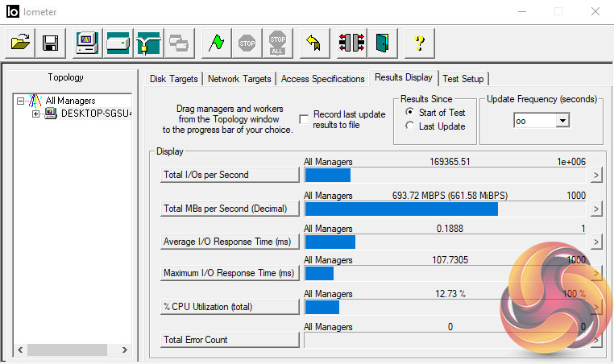The height and width of the screenshot is (364, 614).
Task: Click % CPU Utilization (total) button
Action: [230, 307]
